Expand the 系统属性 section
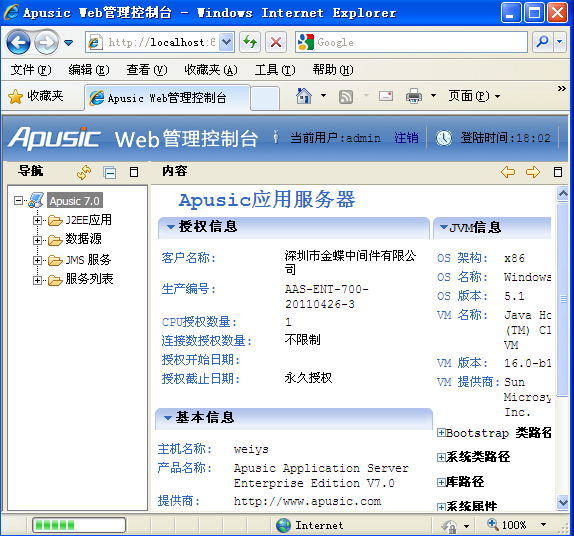This screenshot has width=574, height=536. pyautogui.click(x=441, y=507)
